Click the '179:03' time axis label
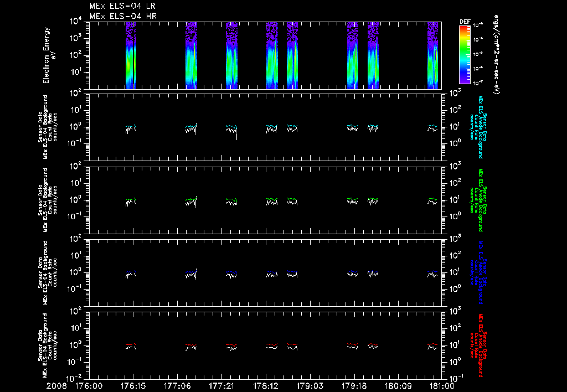Viewport: 567px width, 392px height. point(310,386)
